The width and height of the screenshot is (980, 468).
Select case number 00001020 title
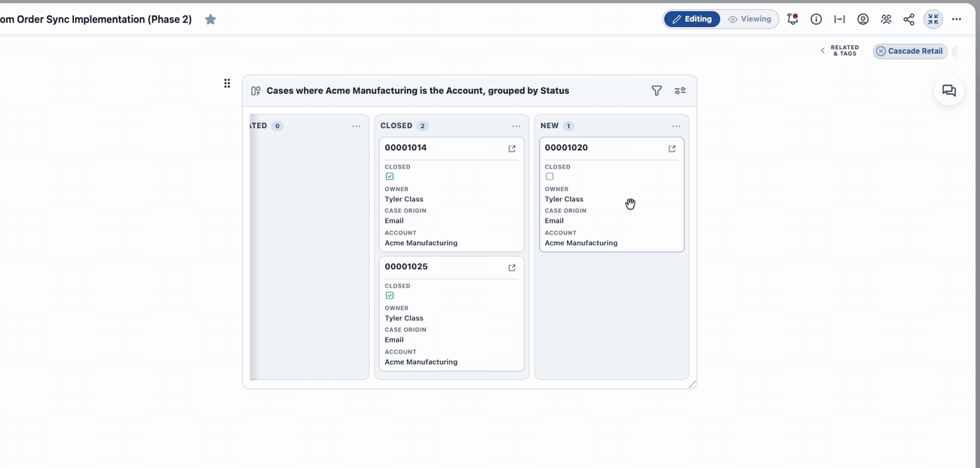tap(566, 148)
